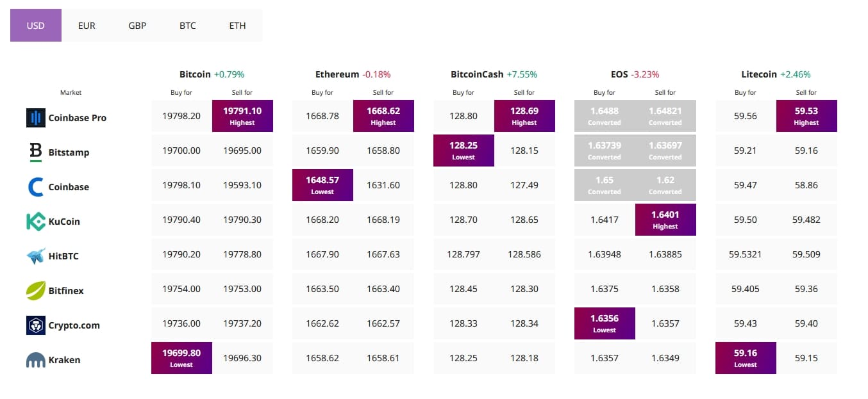Switch to the GBP currency tab
Image resolution: width=868 pixels, height=399 pixels.
[137, 26]
